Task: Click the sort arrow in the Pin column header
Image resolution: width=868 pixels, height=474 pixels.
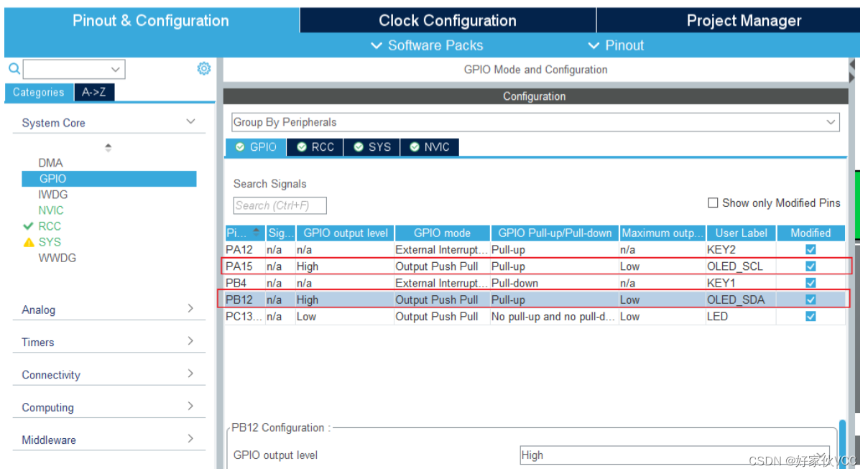Action: [257, 233]
